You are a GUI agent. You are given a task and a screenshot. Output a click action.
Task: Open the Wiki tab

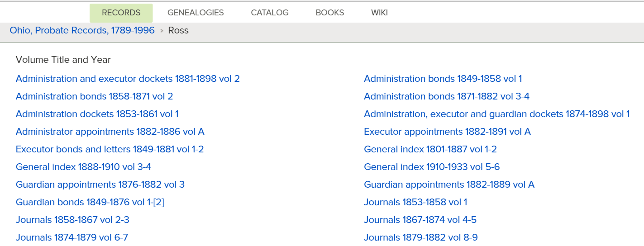pyautogui.click(x=379, y=13)
